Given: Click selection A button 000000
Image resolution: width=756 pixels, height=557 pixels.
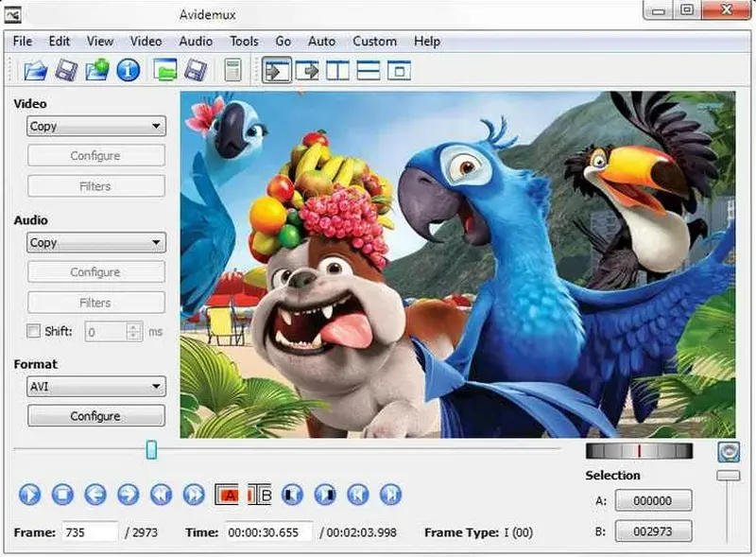Looking at the screenshot, I should 653,501.
